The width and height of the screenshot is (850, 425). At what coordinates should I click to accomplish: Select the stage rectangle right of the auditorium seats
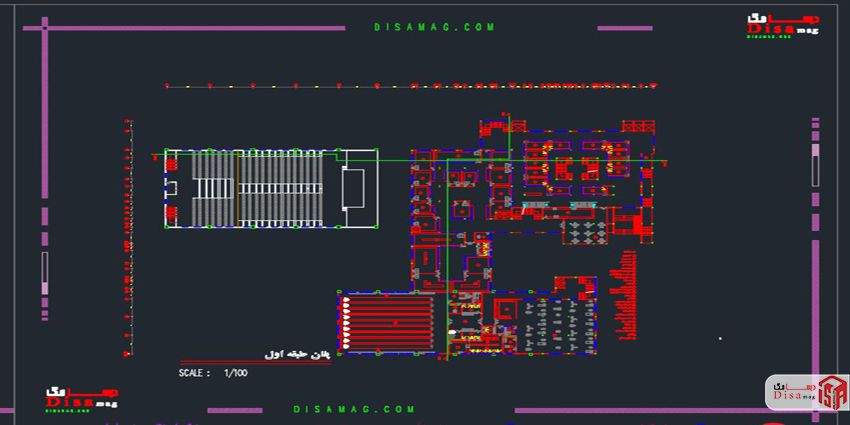click(x=354, y=188)
